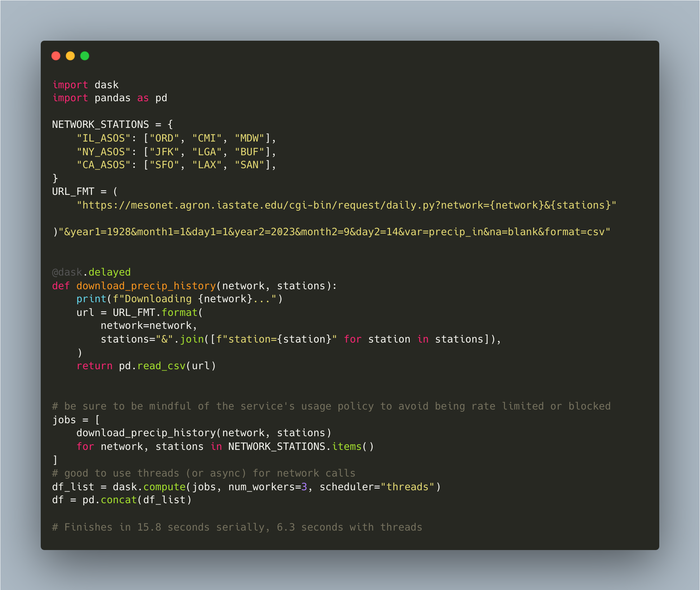Click the "SAN" station string
The image size is (700, 590).
pos(249,165)
